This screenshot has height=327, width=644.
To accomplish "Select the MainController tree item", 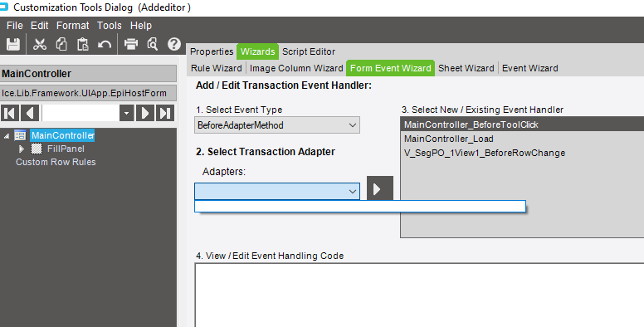I will [62, 135].
